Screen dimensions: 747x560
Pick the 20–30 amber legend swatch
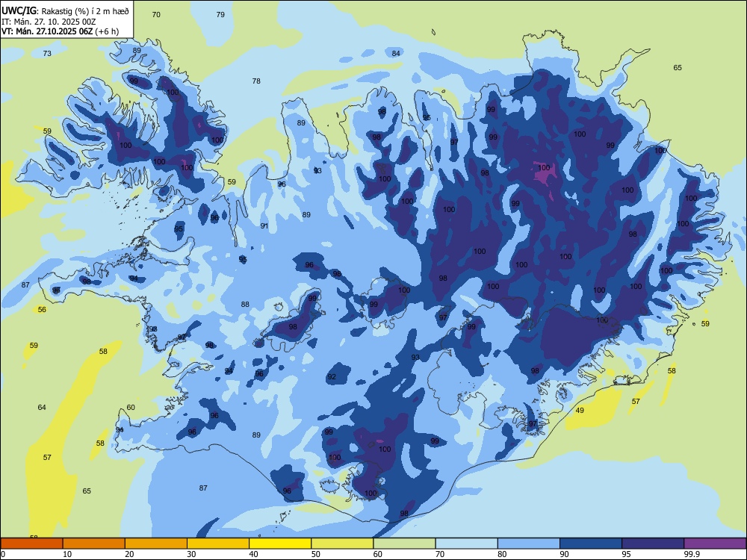[156, 544]
